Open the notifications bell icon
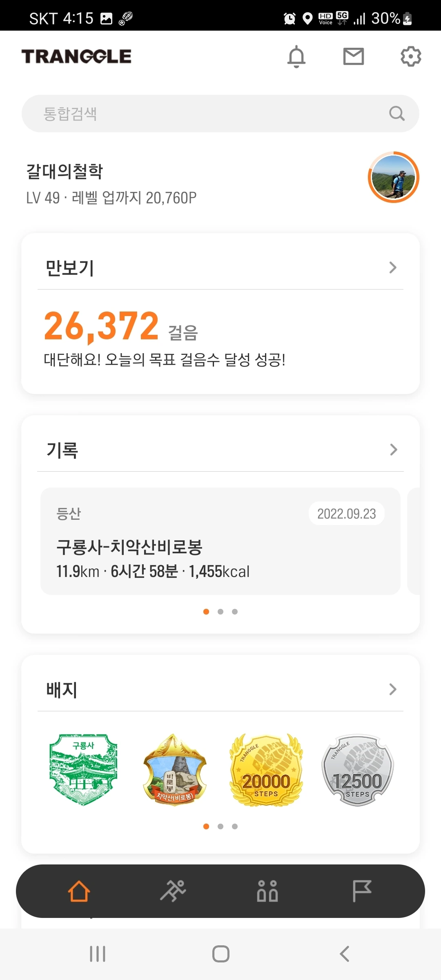The height and width of the screenshot is (980, 441). tap(296, 56)
